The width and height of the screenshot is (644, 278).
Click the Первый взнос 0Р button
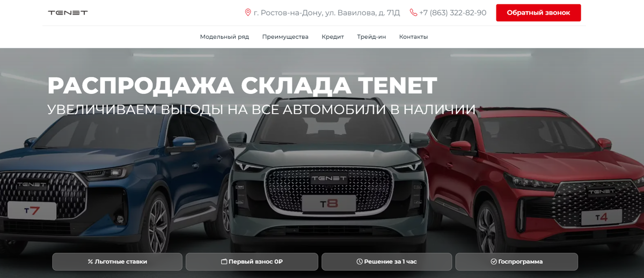point(252,262)
